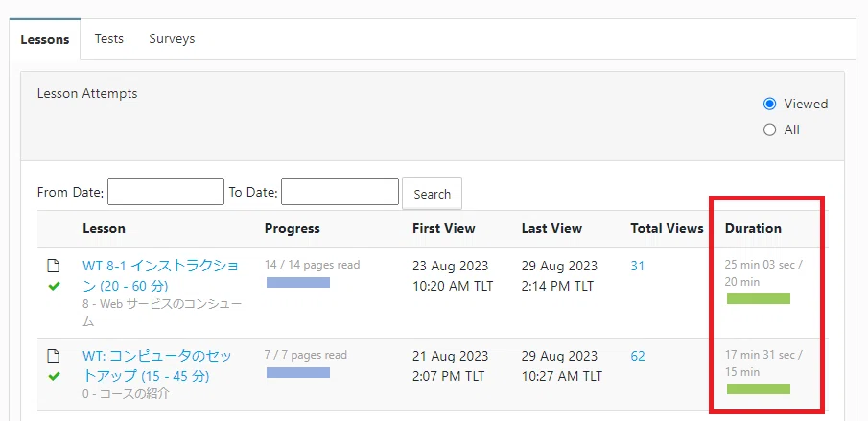Click the green duration bar for 25 min 03 sec
Viewport: 868px width, 421px height.
pos(759,299)
